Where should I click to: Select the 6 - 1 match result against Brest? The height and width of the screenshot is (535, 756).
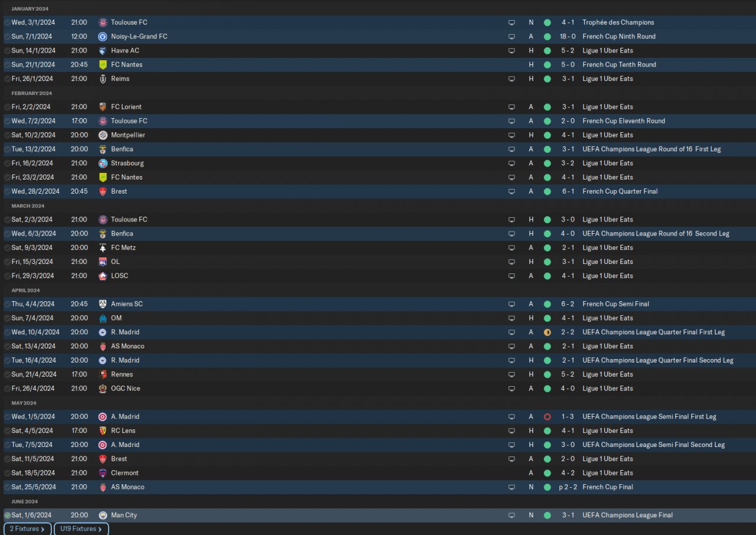click(x=568, y=191)
